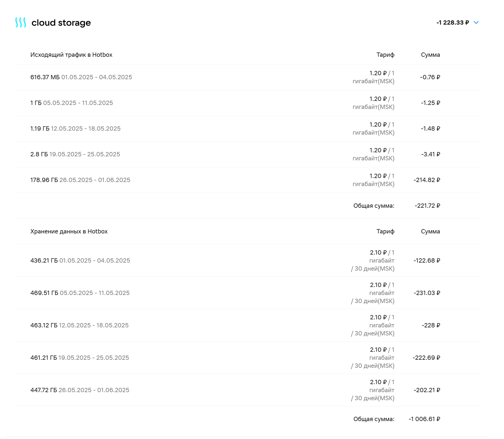
Task: Select the 2.8 ГБ traffic row
Action: pyautogui.click(x=247, y=154)
